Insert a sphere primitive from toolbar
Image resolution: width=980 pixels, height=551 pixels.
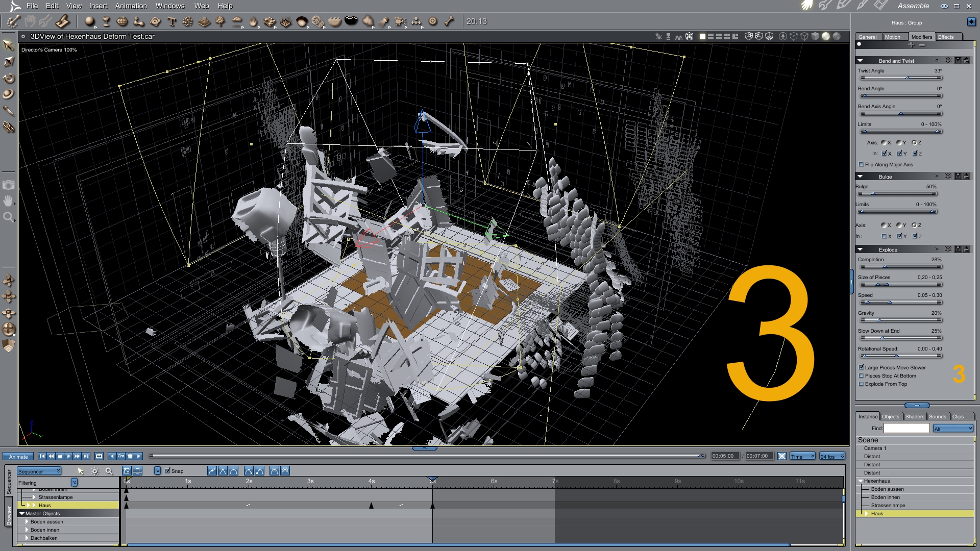90,21
